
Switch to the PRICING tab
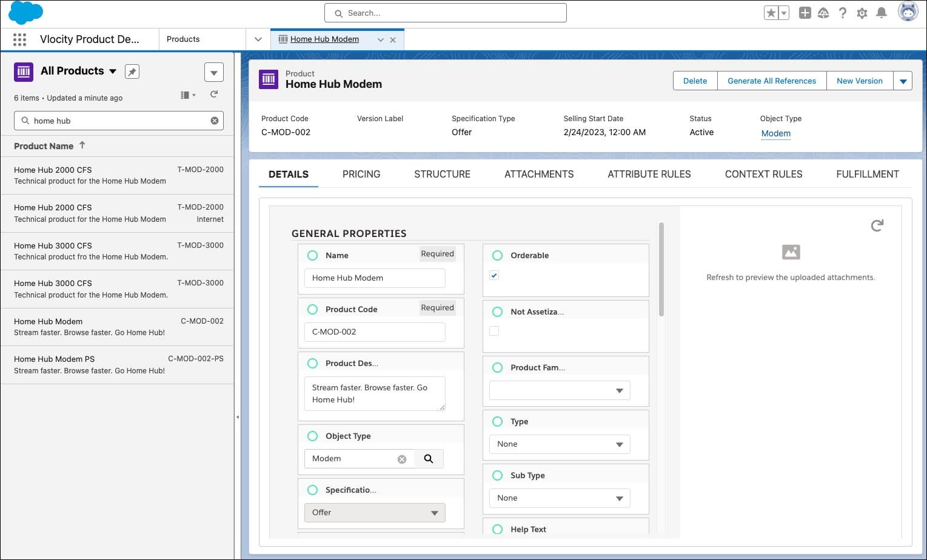[x=361, y=174]
